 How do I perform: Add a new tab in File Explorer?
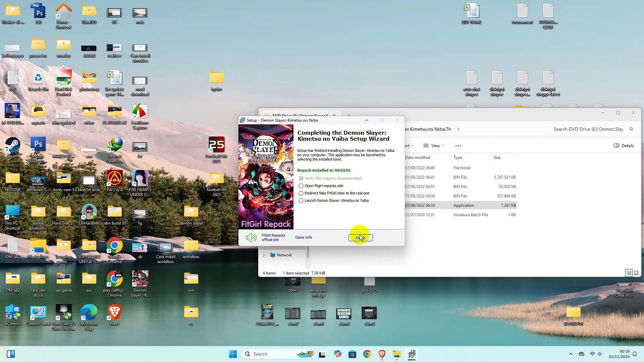349,116
